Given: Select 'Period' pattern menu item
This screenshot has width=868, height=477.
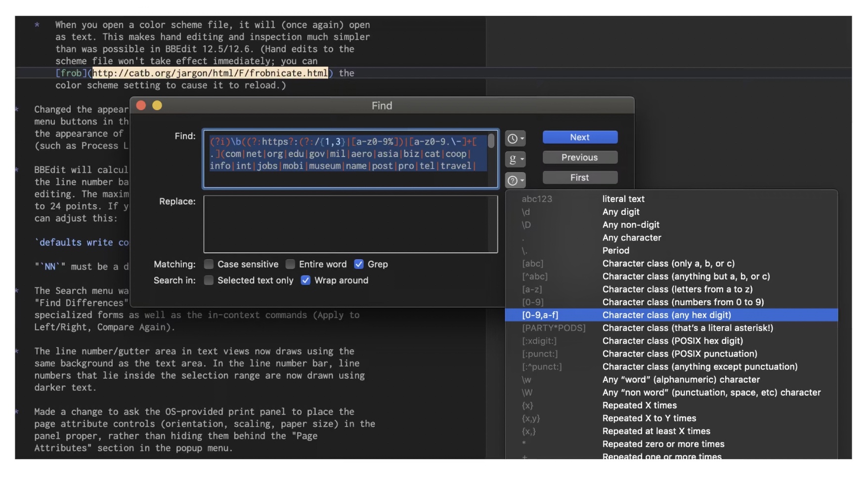Looking at the screenshot, I should [671, 250].
